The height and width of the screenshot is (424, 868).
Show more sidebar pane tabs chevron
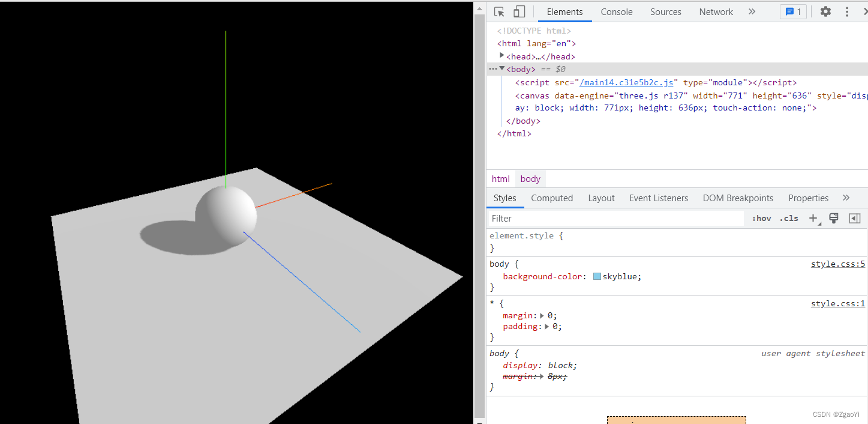(846, 198)
